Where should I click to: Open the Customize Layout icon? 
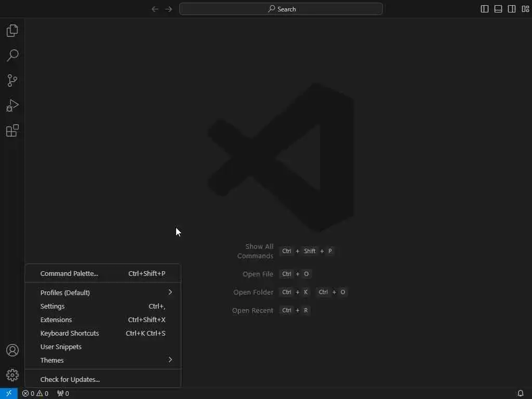525,9
